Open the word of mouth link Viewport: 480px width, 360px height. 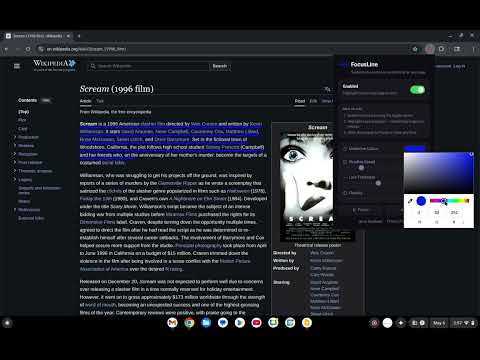click(x=100, y=305)
